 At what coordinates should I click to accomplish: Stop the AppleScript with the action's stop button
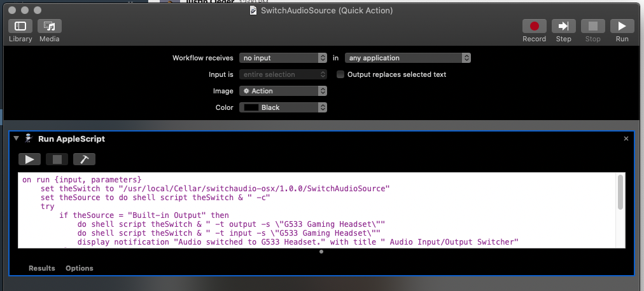(x=57, y=159)
